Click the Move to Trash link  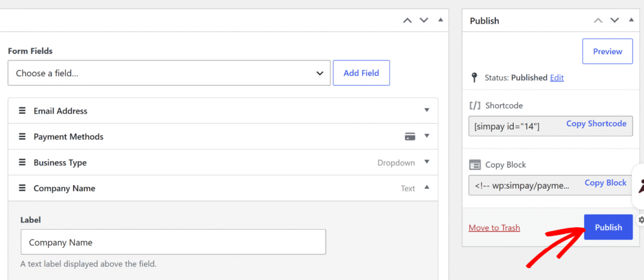494,228
